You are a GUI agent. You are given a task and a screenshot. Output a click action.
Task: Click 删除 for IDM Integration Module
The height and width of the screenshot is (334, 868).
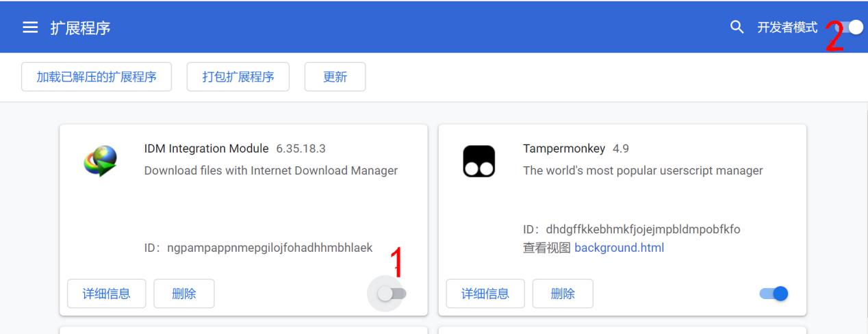[184, 294]
